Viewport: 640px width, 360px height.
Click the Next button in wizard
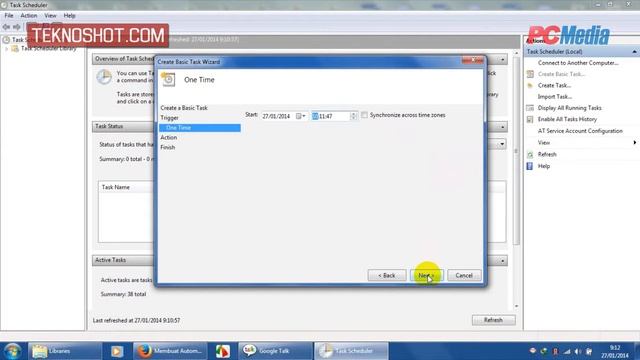(427, 276)
